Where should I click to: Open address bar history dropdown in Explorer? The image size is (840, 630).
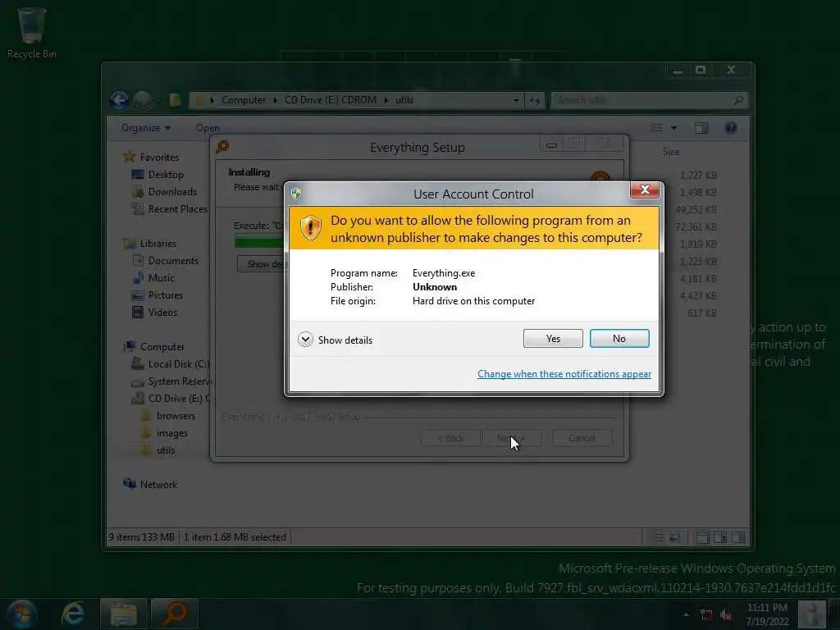(516, 100)
